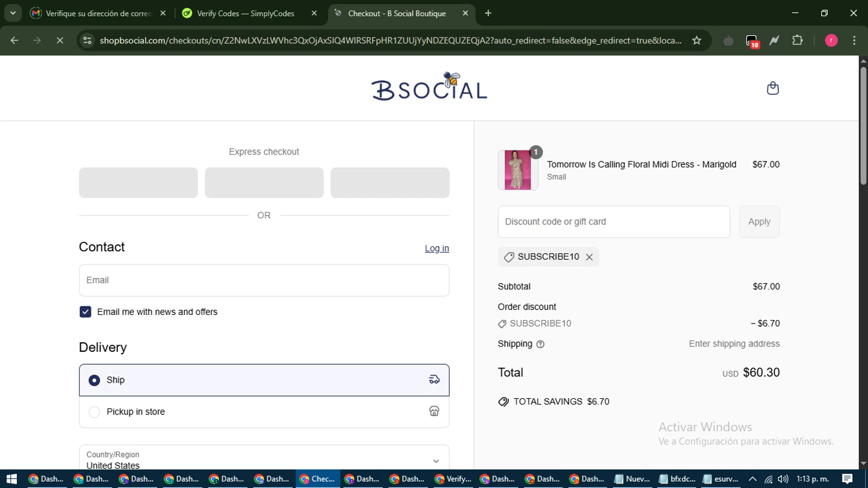Close the Verify Codes — SimplyCodes tab

coord(314,13)
